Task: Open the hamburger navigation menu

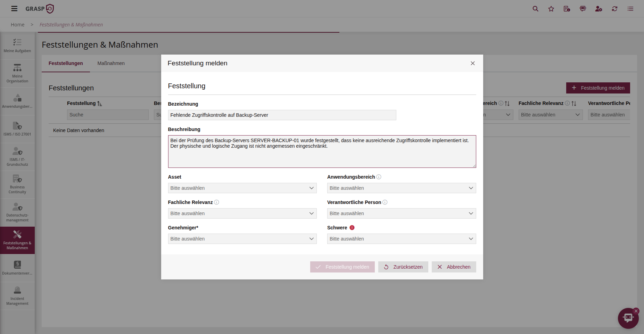Action: (14, 9)
